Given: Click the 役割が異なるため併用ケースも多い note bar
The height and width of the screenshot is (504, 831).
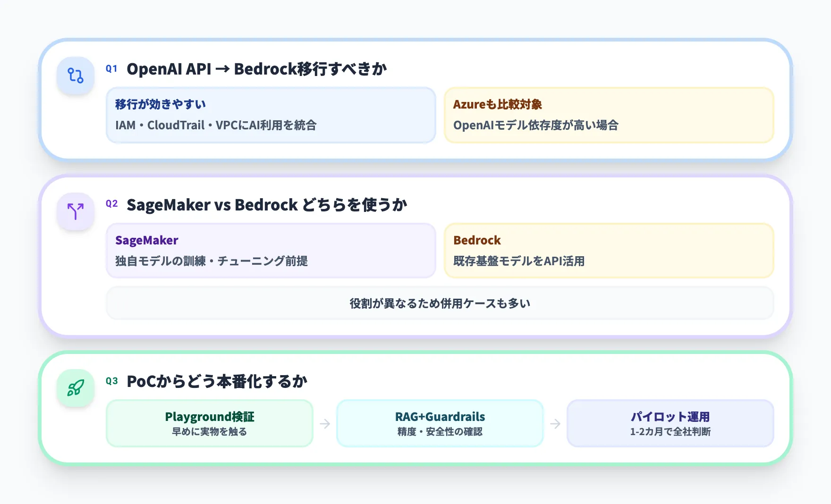Looking at the screenshot, I should pos(439,304).
